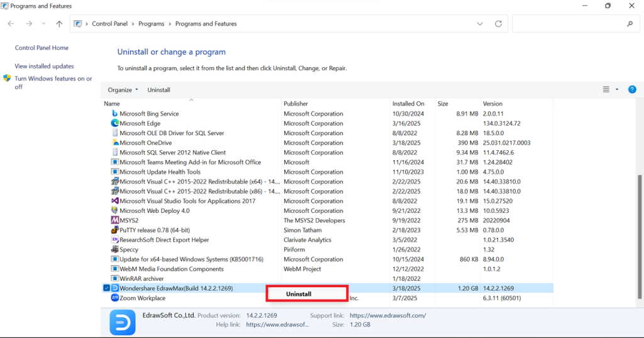
Task: Click the Microsoft OLE DB Driver icon
Action: [x=115, y=133]
